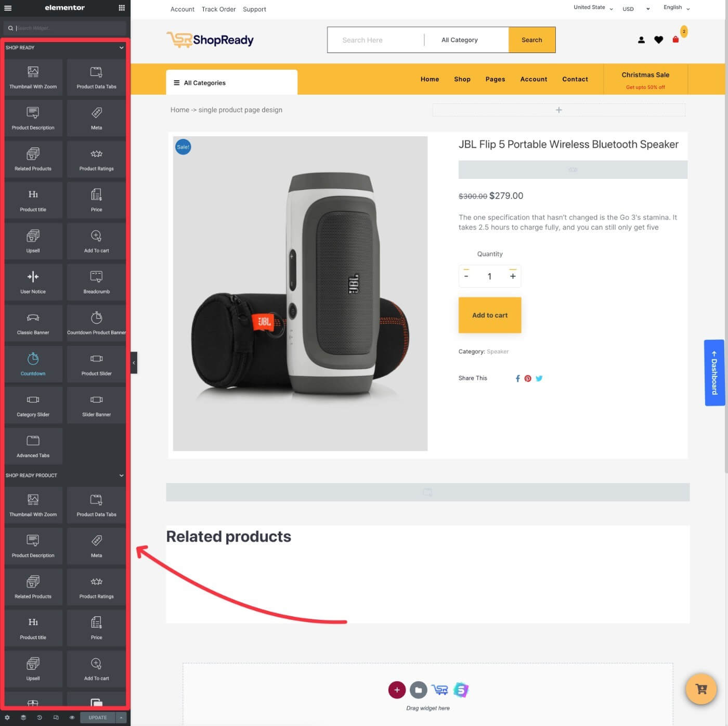Screen dimensions: 728x726
Task: Open the English language dropdown
Action: coord(677,8)
